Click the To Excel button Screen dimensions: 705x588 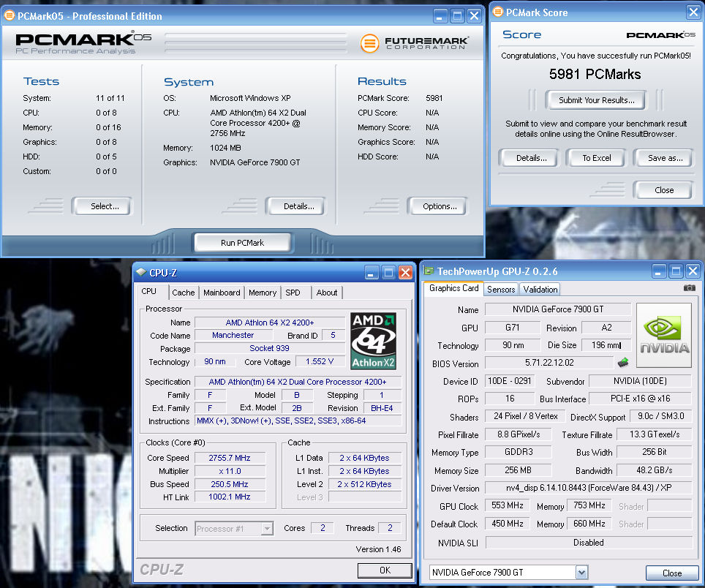pos(597,158)
